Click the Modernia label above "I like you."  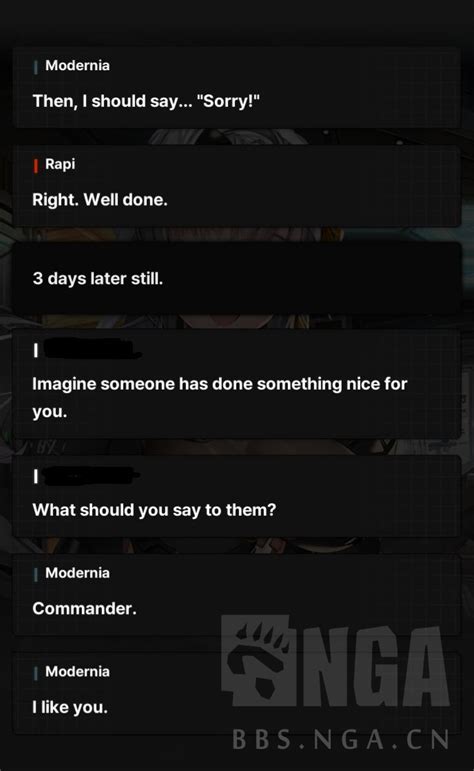(x=77, y=671)
